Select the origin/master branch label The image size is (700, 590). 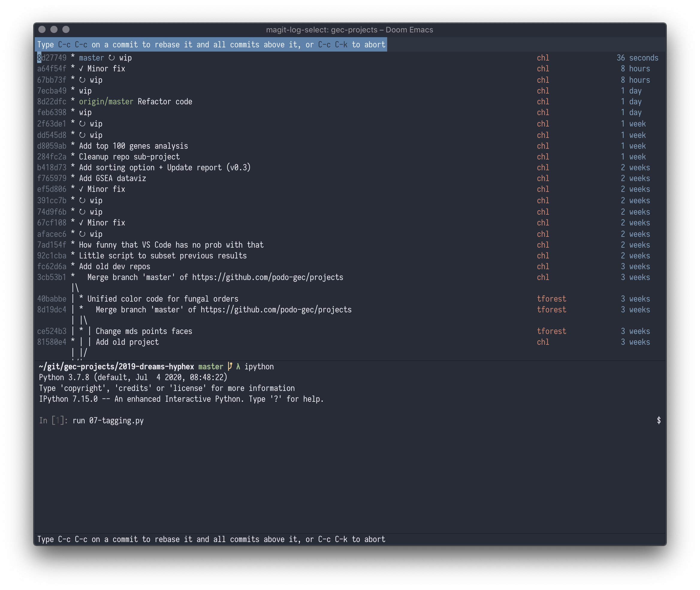(106, 102)
